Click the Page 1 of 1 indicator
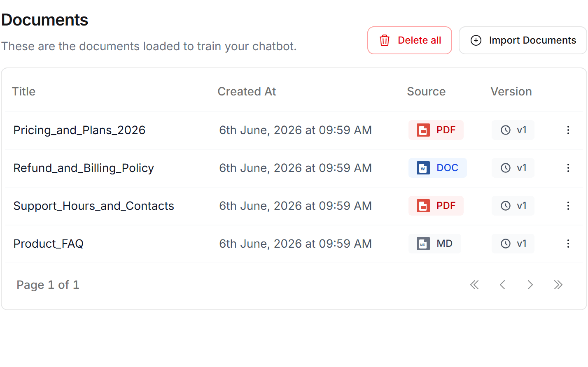 pyautogui.click(x=48, y=285)
